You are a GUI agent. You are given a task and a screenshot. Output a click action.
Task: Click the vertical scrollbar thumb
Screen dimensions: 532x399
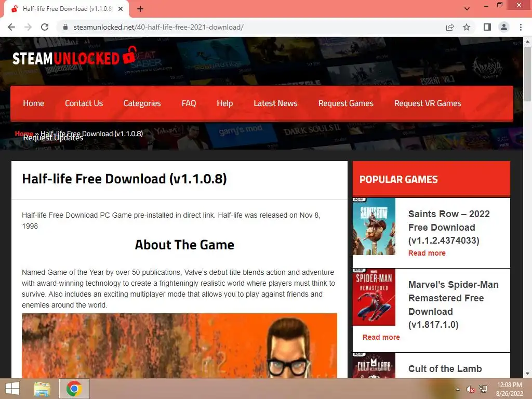coord(527,74)
